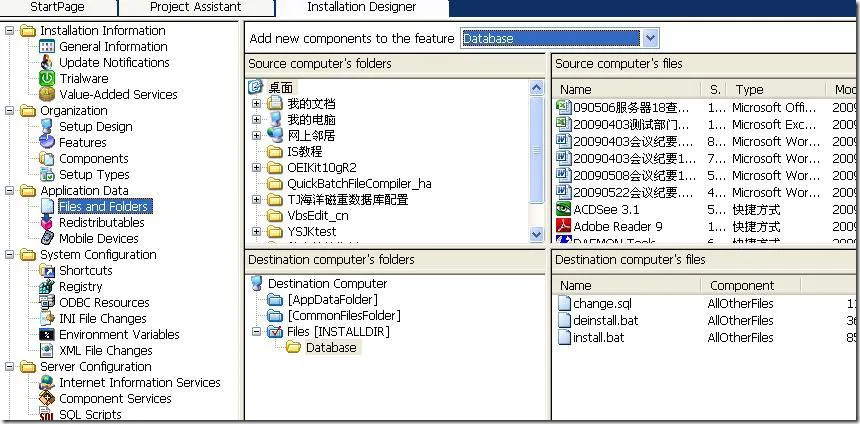Click the Registry icon
The height and width of the screenshot is (424, 860).
coord(47,286)
